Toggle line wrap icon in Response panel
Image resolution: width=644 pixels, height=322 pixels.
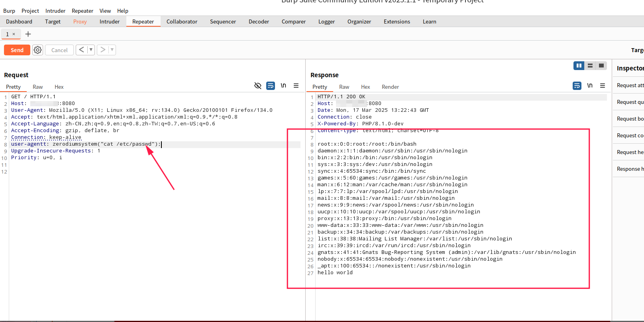[577, 86]
